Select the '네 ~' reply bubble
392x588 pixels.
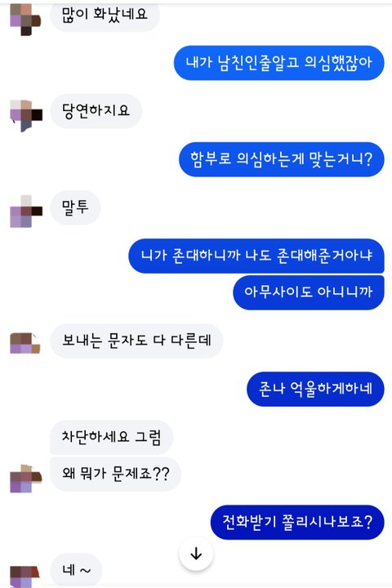click(x=76, y=570)
